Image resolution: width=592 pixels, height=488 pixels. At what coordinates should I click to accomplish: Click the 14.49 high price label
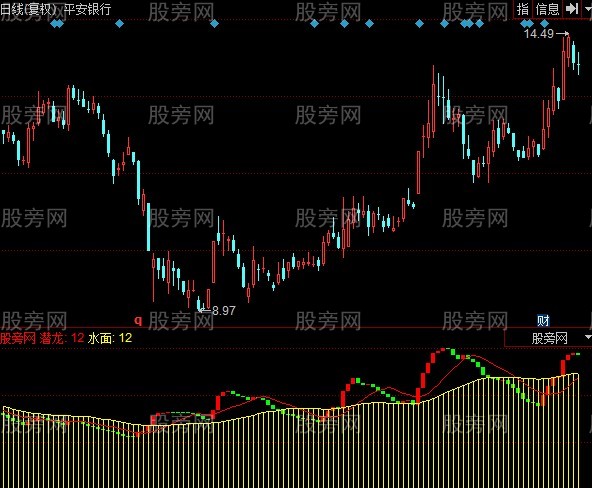539,34
